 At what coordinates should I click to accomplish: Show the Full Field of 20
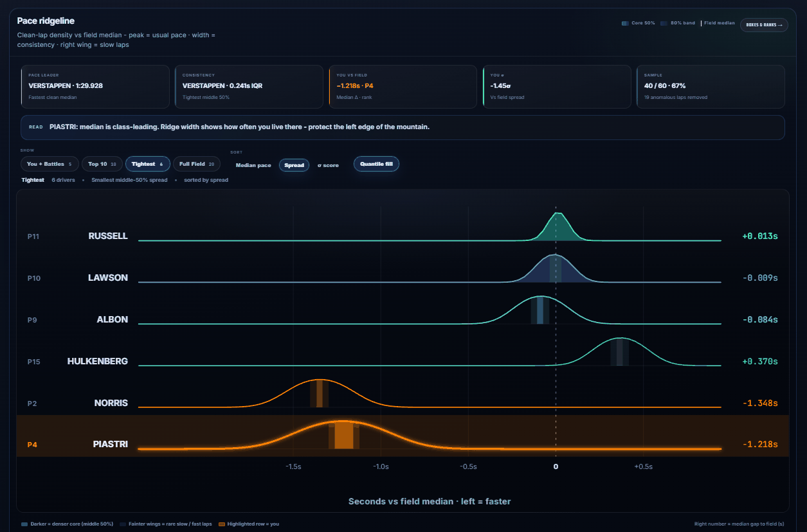pos(197,164)
